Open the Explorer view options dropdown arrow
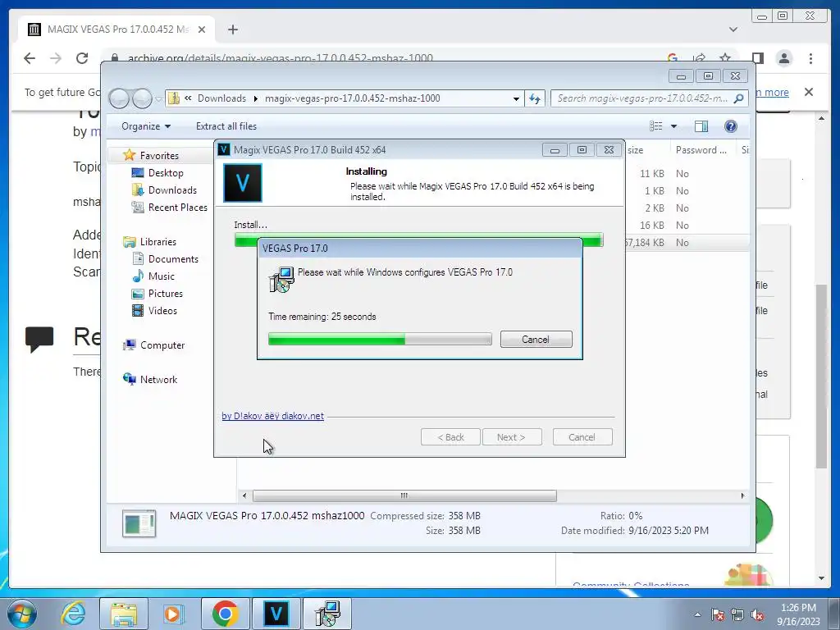The width and height of the screenshot is (840, 630). tap(674, 126)
